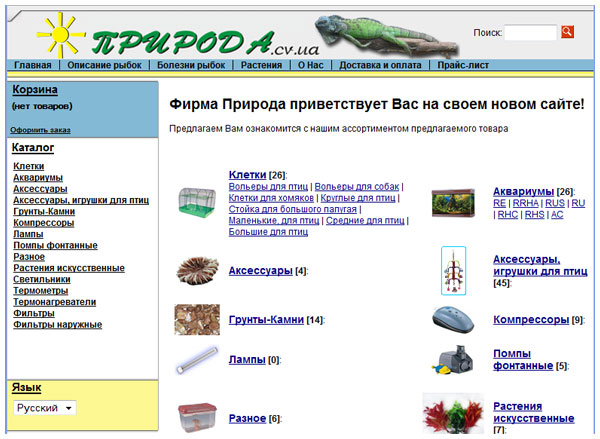Image resolution: width=600 pixels, height=439 pixels.
Task: Open the coral accessories thumbnail
Action: pos(197,271)
